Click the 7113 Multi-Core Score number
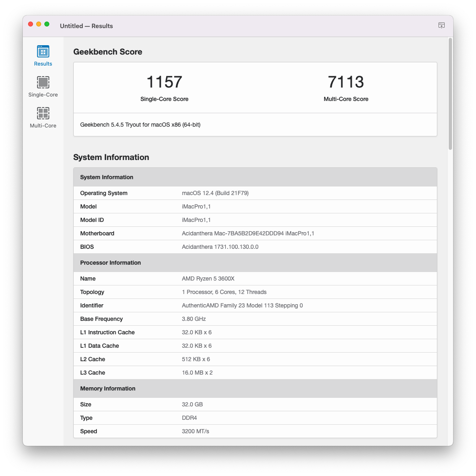 point(346,82)
